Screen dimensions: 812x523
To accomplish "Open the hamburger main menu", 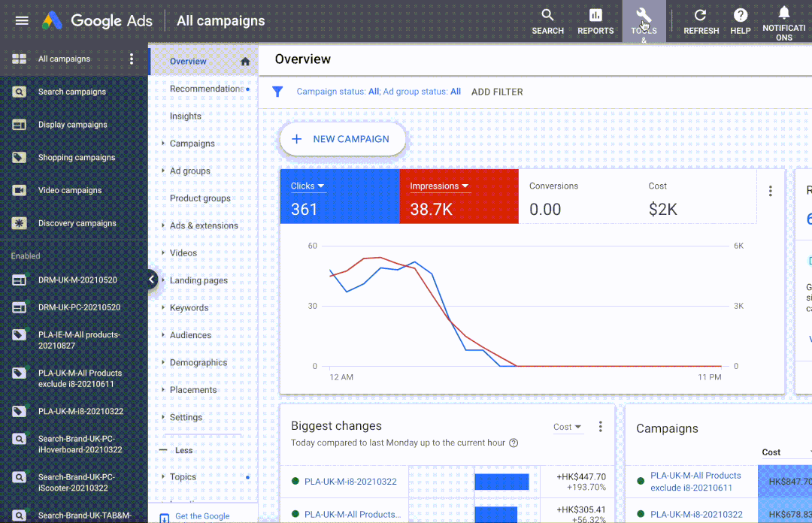I will tap(22, 20).
